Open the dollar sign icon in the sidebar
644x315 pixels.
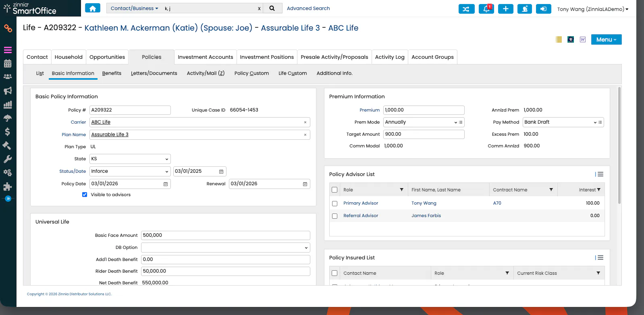click(8, 132)
